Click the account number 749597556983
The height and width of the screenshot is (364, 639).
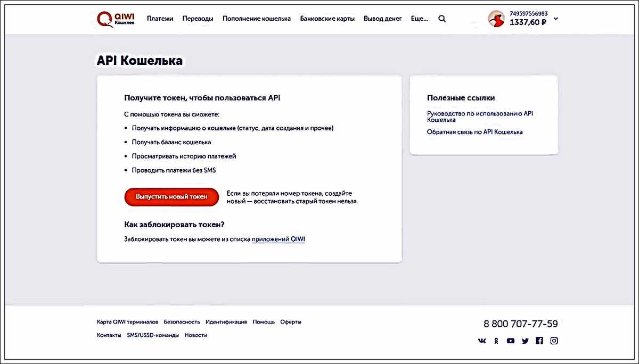(528, 13)
